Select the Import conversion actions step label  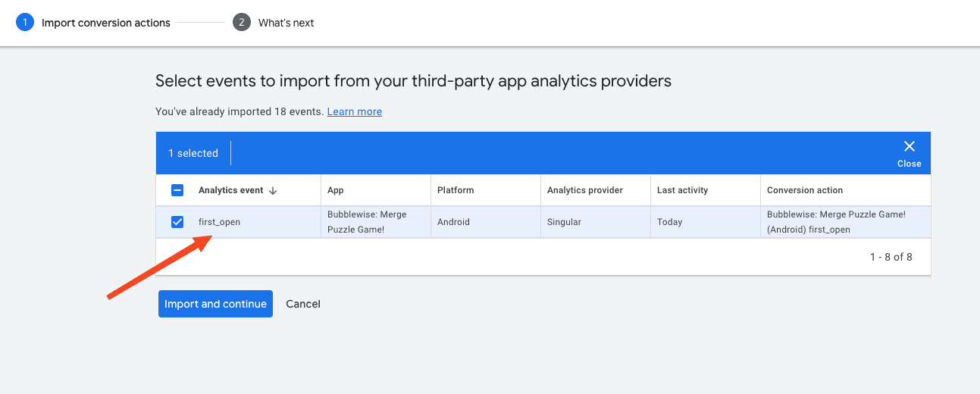pyautogui.click(x=106, y=23)
